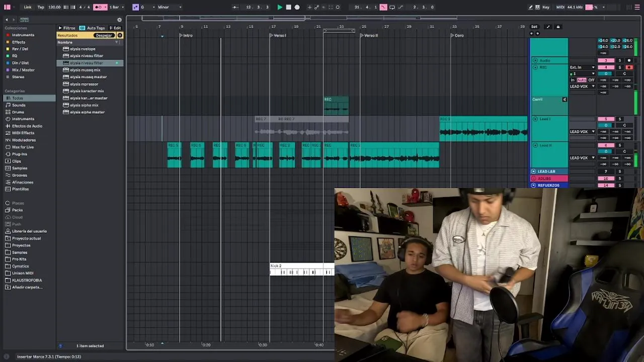Start playback with the Play button

280,7
